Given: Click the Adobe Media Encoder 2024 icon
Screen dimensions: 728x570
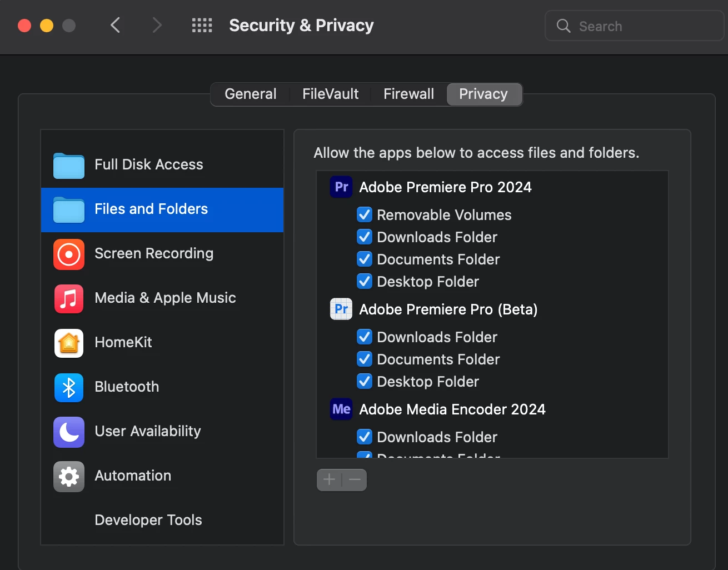Looking at the screenshot, I should point(341,409).
